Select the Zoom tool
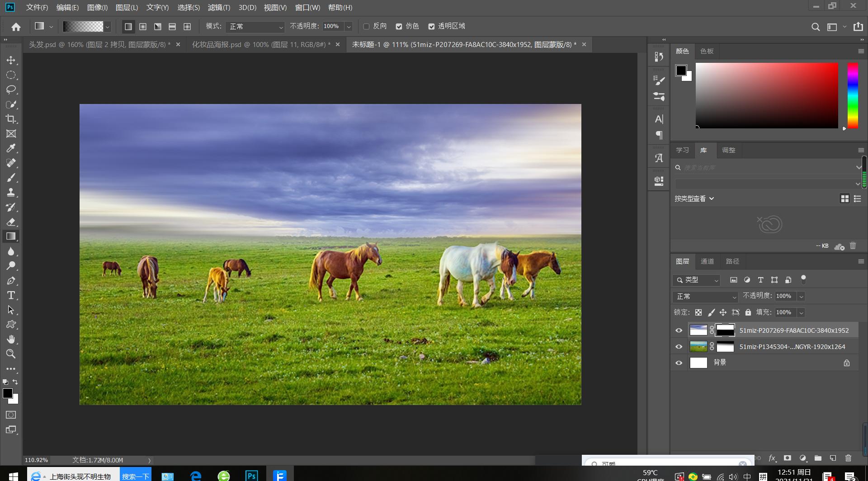 point(11,354)
